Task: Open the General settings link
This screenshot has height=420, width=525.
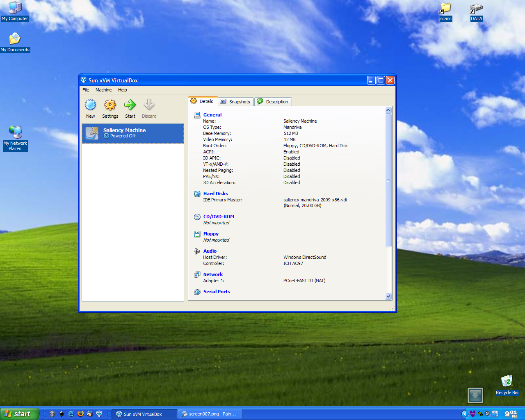Action: tap(212, 115)
